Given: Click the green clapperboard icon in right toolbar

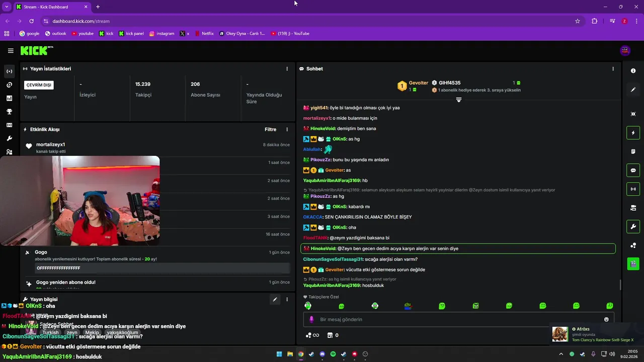Looking at the screenshot, I should (x=633, y=263).
